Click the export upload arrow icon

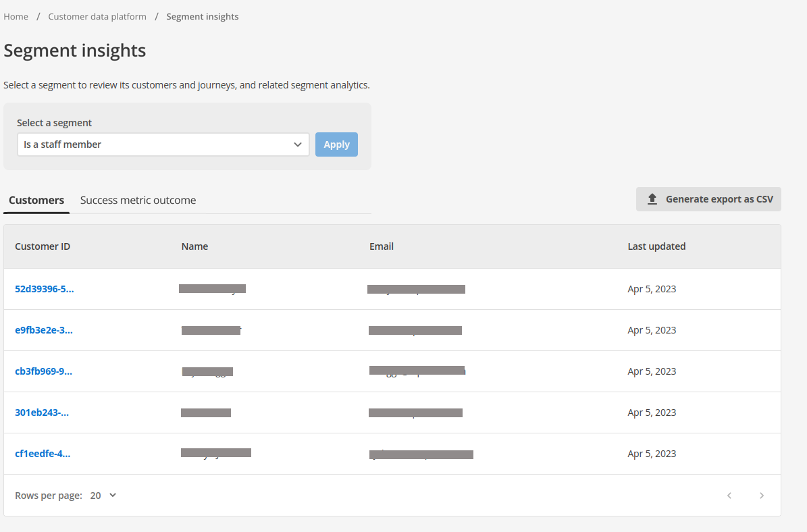tap(652, 199)
